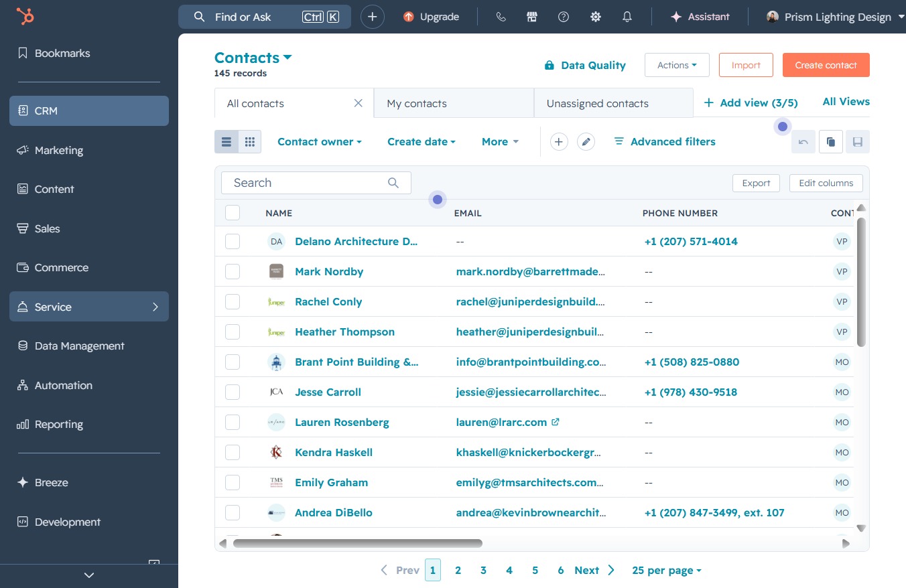Screen dimensions: 906x588
Task: Close the All contacts tab
Action: 358,103
